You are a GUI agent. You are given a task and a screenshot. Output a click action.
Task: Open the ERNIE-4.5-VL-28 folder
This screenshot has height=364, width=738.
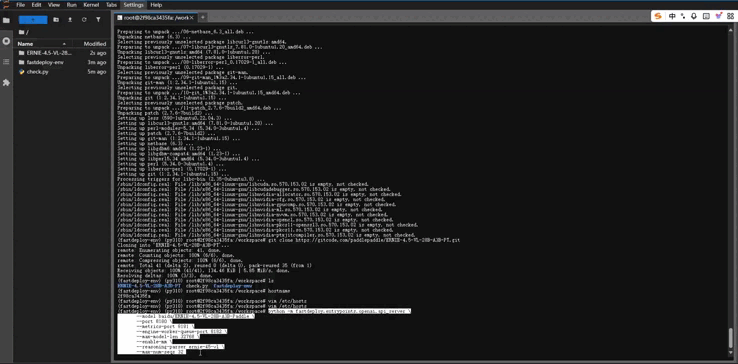[49, 53]
